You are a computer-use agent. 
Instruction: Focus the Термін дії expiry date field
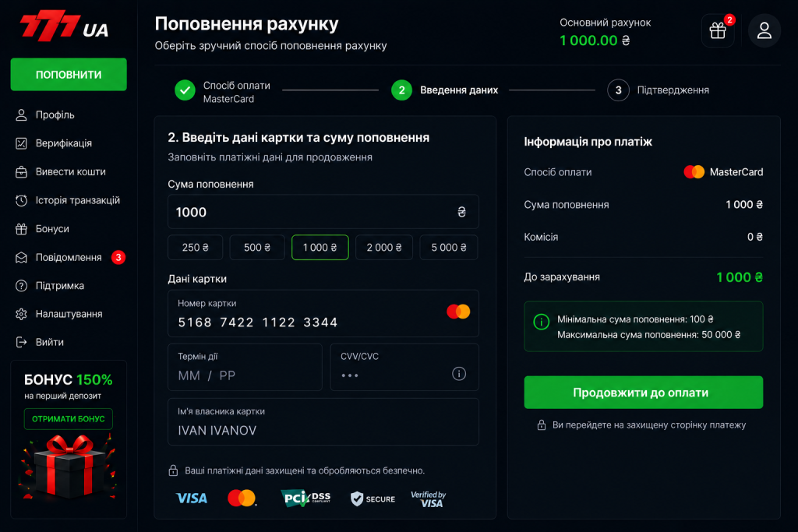click(x=245, y=367)
